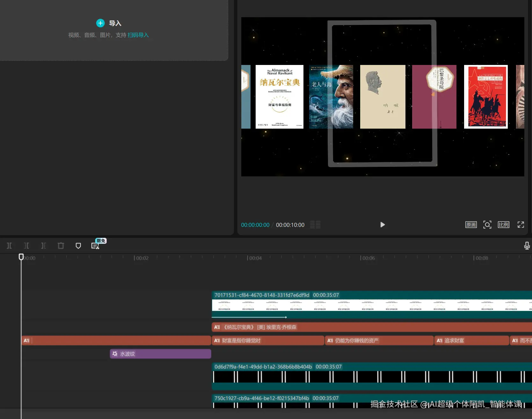Click the timeline playhead handle
This screenshot has height=419, width=532.
[21, 257]
